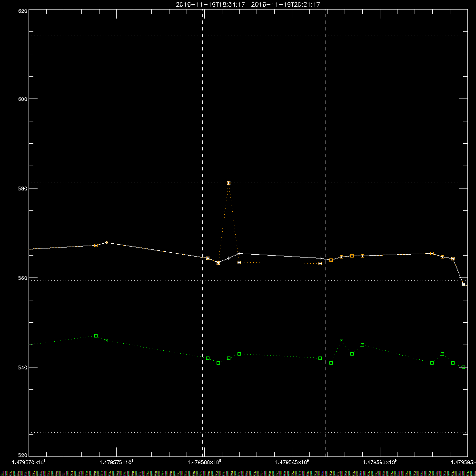Image resolution: width=476 pixels, height=476 pixels.
Task: Click the x-axis label 1.479585×10⁹
Action: tap(292, 462)
